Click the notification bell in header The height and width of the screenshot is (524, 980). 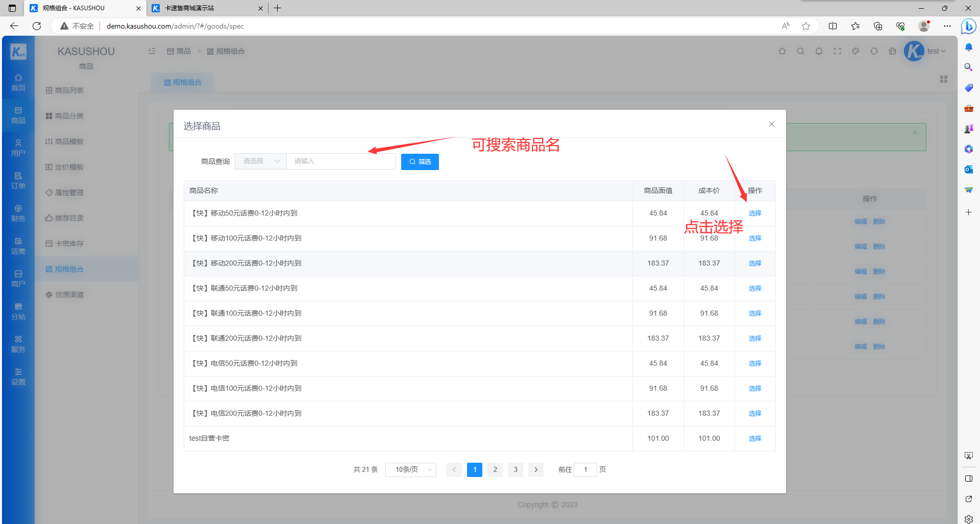819,51
